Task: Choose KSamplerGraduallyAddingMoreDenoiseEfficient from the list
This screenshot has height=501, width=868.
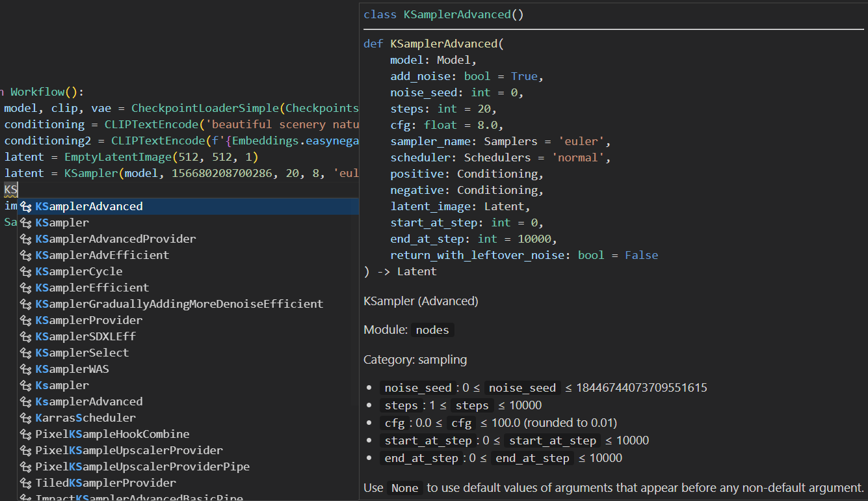Action: (x=179, y=304)
